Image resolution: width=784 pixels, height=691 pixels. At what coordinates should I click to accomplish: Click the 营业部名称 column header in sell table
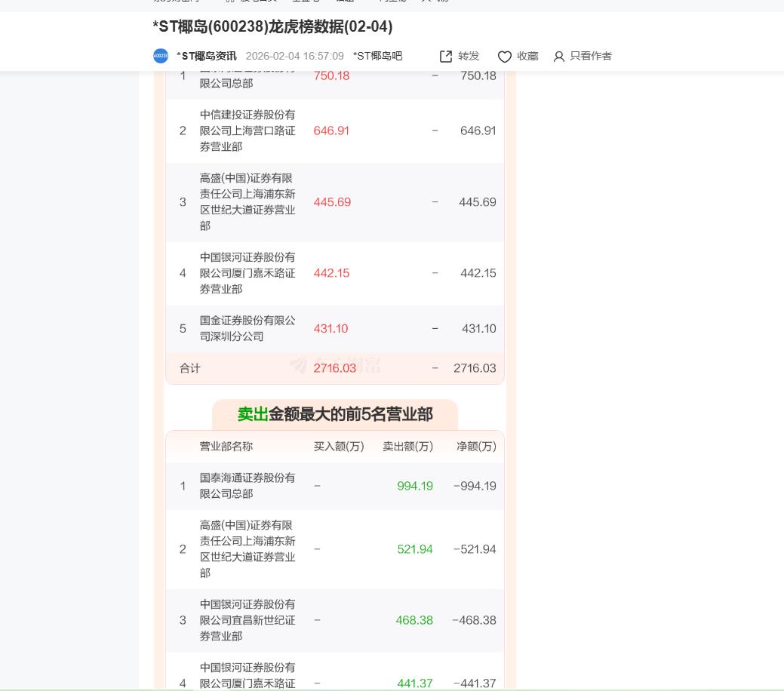[x=226, y=446]
